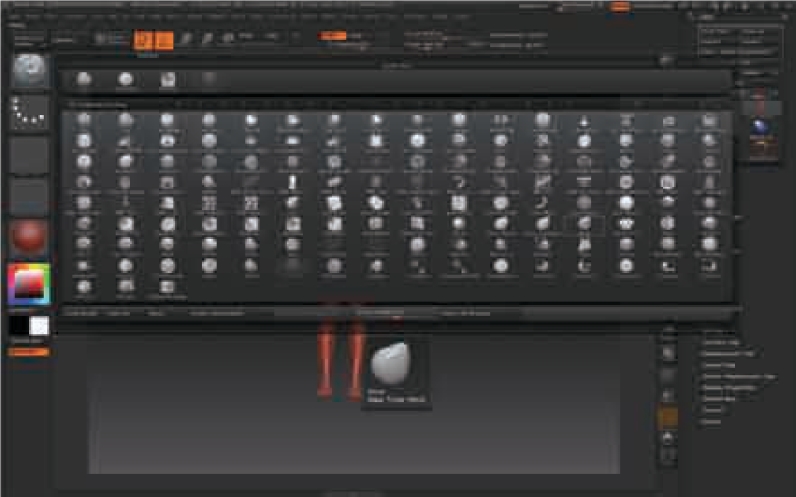Open the Stroke type thumbnail showing dots

point(29,112)
